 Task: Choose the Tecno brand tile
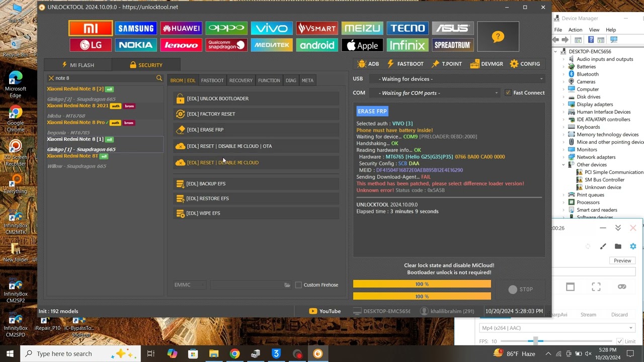(408, 28)
